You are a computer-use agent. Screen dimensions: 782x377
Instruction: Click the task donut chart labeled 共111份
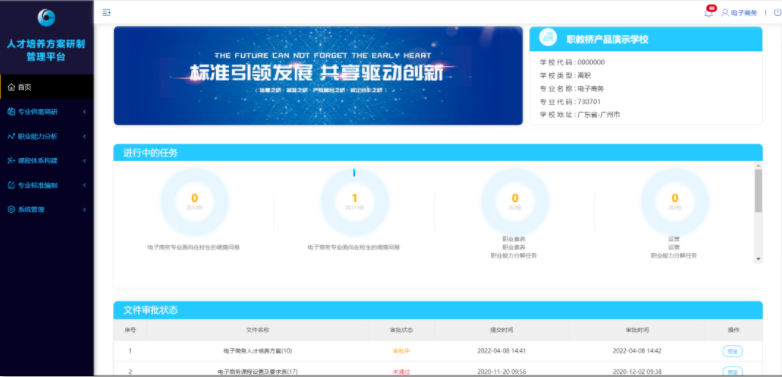coord(355,201)
